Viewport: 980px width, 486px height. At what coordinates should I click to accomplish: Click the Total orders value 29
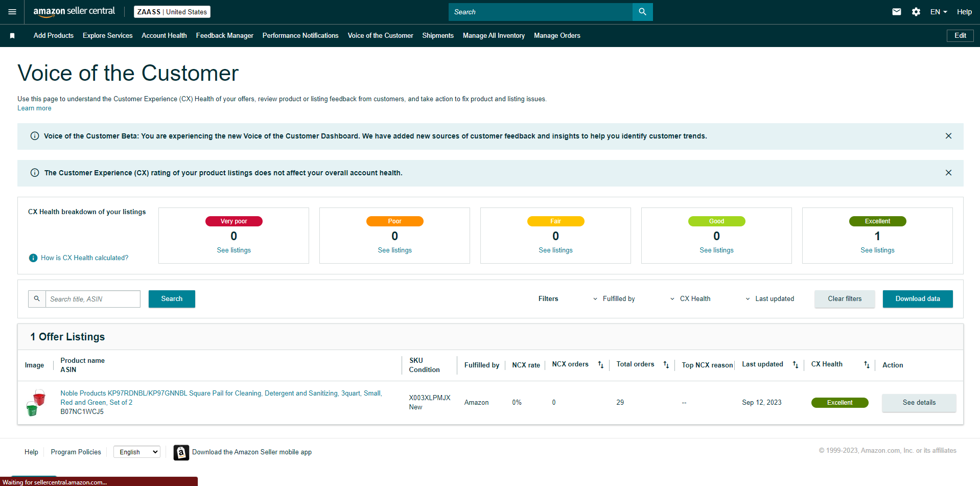coord(620,403)
